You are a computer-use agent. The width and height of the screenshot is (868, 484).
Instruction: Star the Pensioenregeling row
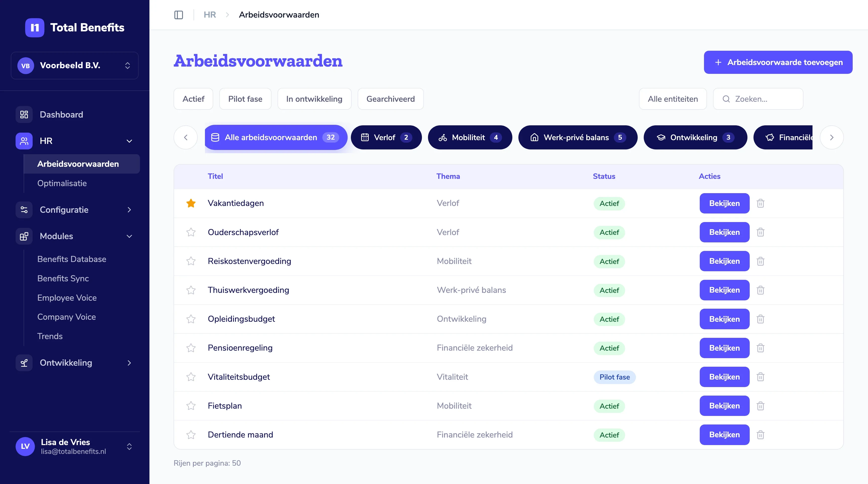[x=191, y=348]
